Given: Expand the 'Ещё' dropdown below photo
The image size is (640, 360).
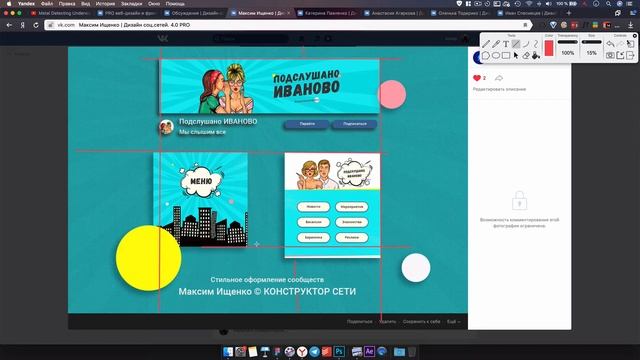Looking at the screenshot, I should (x=453, y=322).
